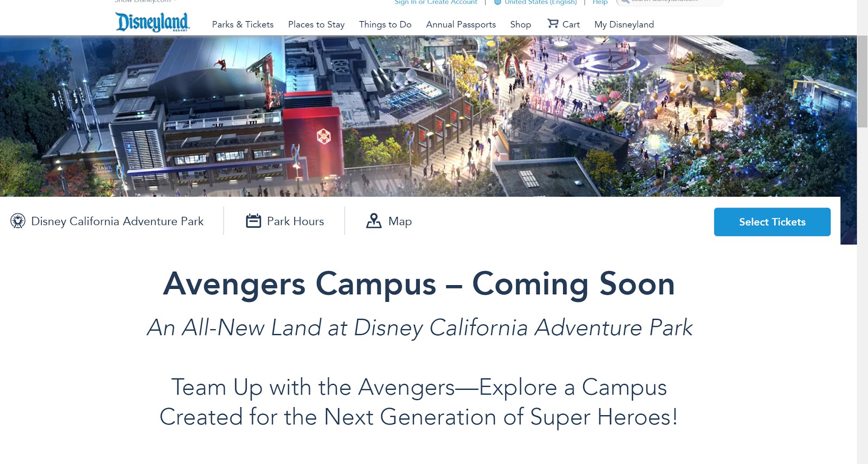Follow the Disney California Adventure Park text link
868x464 pixels.
click(117, 221)
